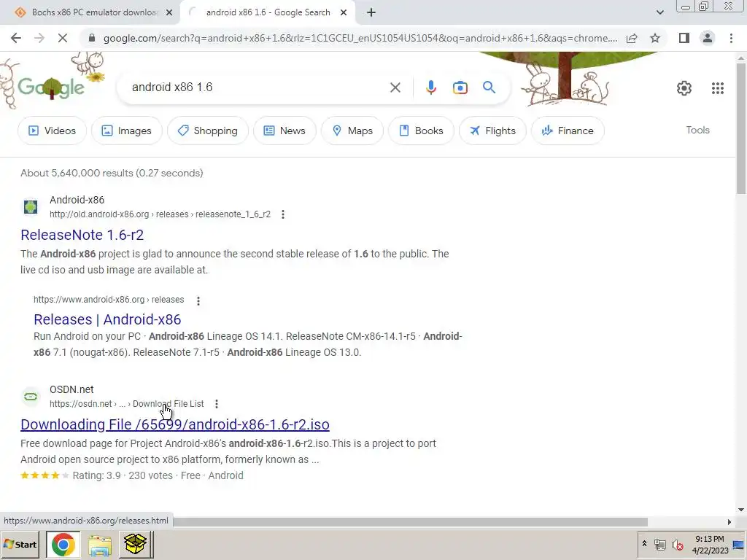Click inside the Google search input field
Viewport: 747px width, 560px height.
pyautogui.click(x=258, y=87)
